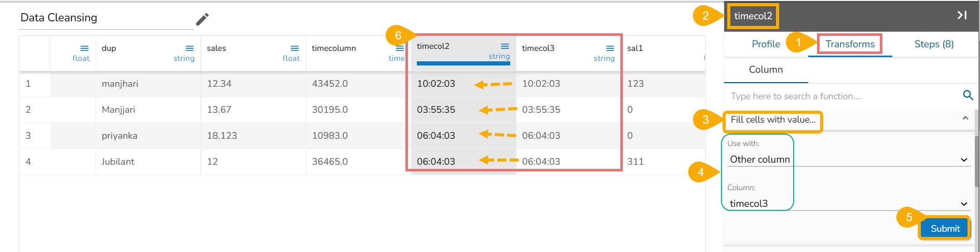Click the manjhari cell in dup column
Screen dimensions: 980x252
pos(120,84)
